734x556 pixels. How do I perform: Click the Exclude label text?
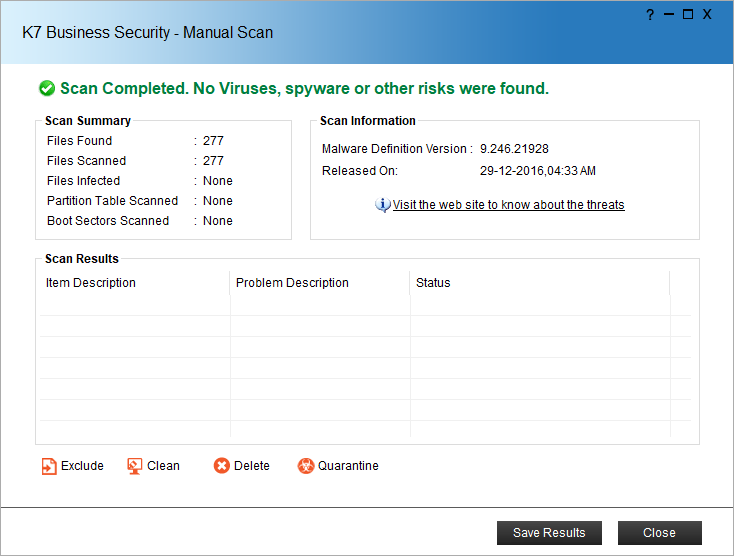click(x=82, y=466)
